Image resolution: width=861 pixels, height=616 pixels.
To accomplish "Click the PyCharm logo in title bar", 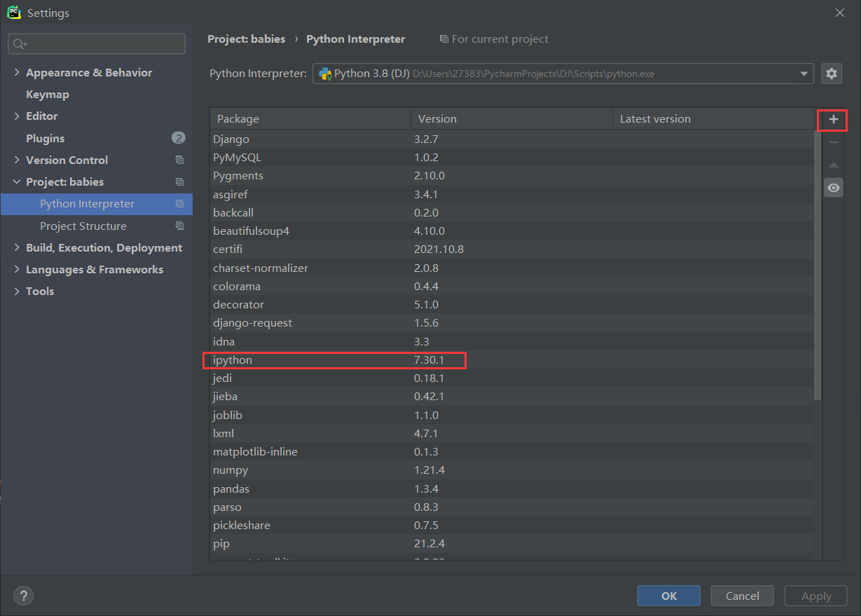I will point(13,13).
